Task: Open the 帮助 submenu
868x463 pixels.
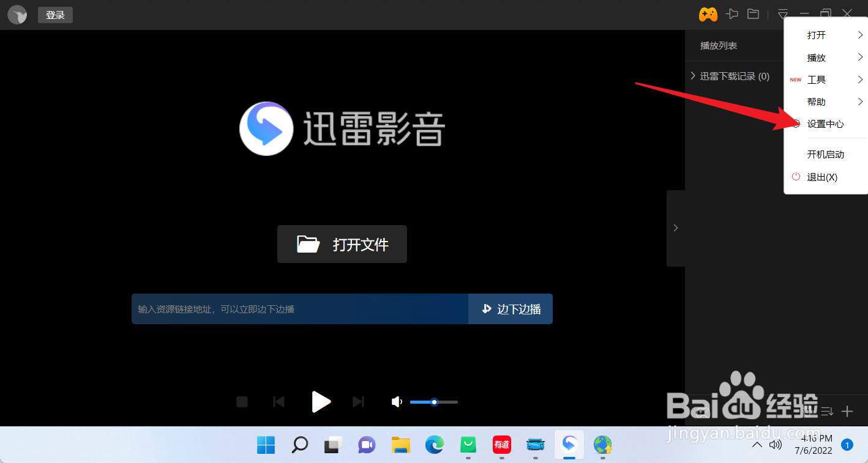Action: click(826, 102)
